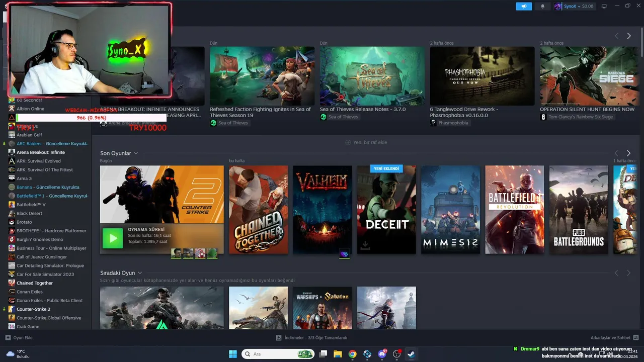This screenshot has width=644, height=362.
Task: Click the green Play button for Counter-Strike 2
Action: [113, 238]
